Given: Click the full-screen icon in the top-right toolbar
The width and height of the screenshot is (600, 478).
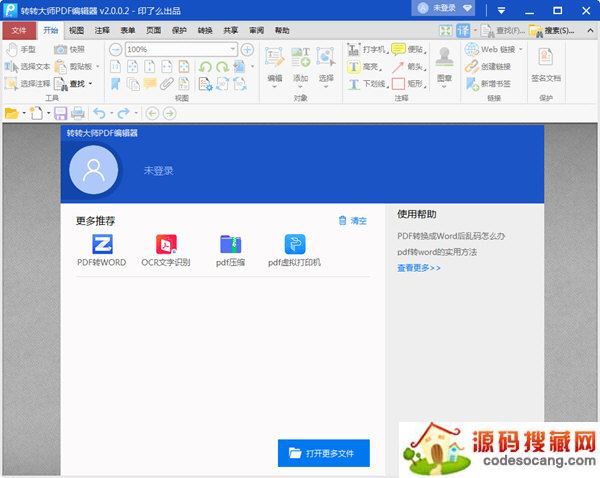Looking at the screenshot, I should click(445, 30).
